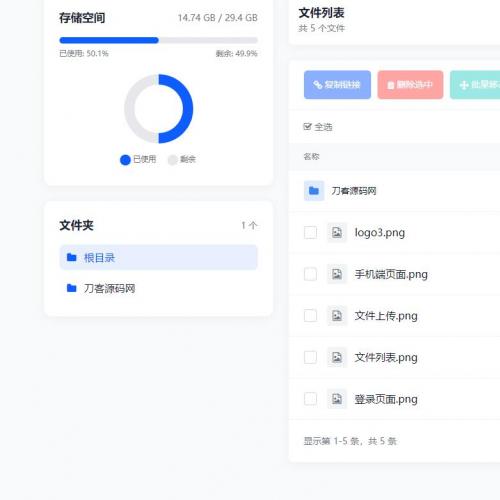Click the image icon beside 文件列表.png

coord(337,357)
